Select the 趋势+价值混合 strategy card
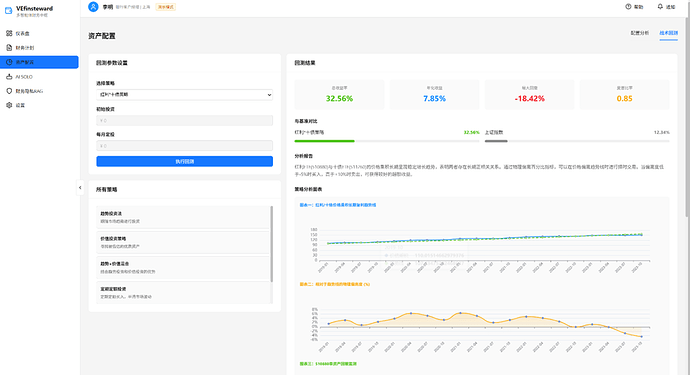690x375 pixels. click(x=183, y=268)
